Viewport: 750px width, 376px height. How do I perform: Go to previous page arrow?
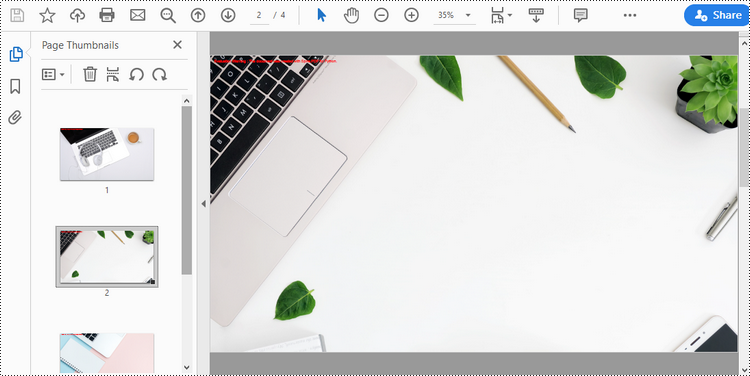(198, 15)
